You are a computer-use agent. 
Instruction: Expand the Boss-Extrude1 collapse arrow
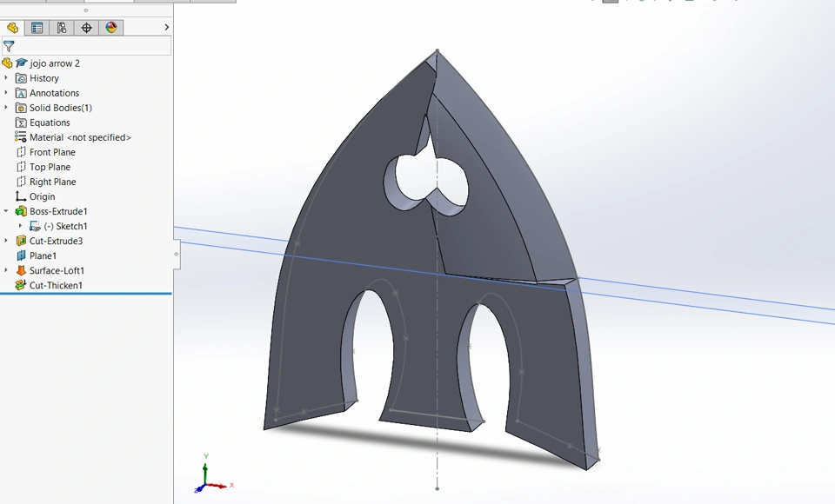pyautogui.click(x=6, y=211)
